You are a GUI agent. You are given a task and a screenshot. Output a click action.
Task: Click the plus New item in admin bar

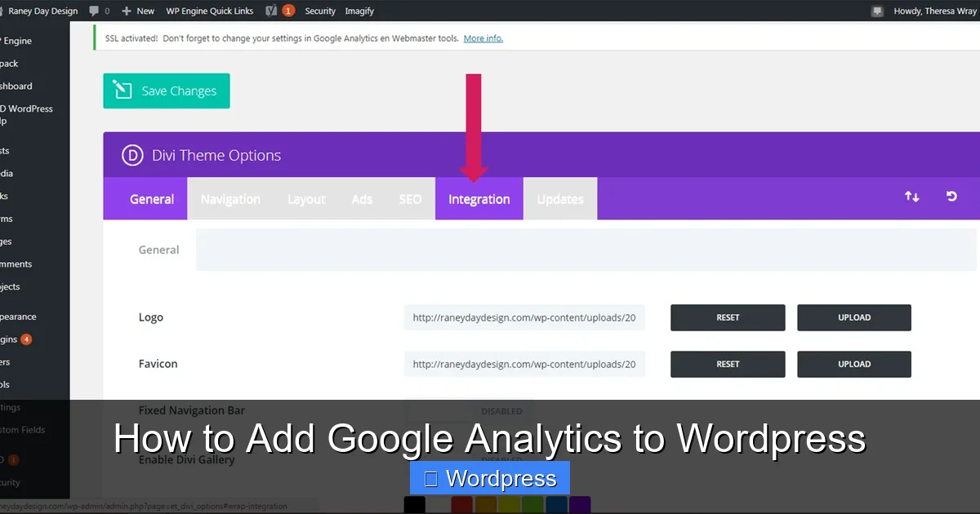click(137, 11)
